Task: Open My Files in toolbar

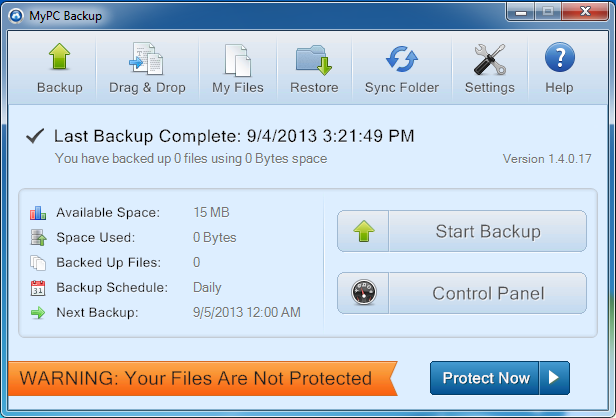Action: point(238,60)
